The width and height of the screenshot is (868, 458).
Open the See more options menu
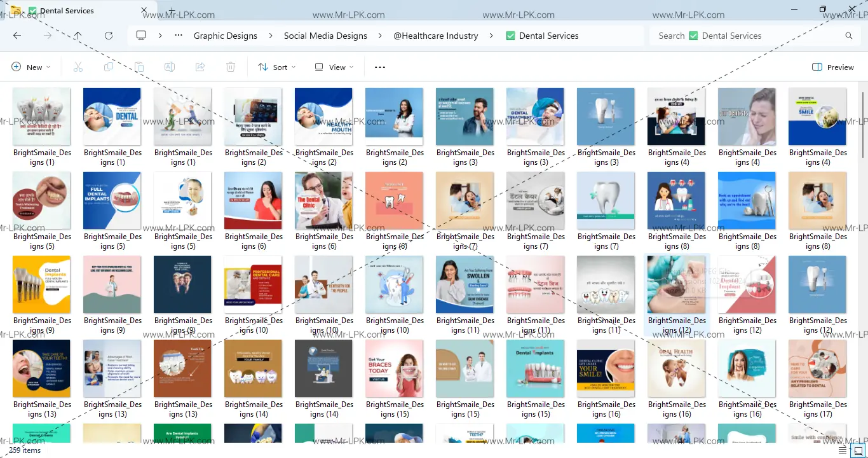point(380,67)
